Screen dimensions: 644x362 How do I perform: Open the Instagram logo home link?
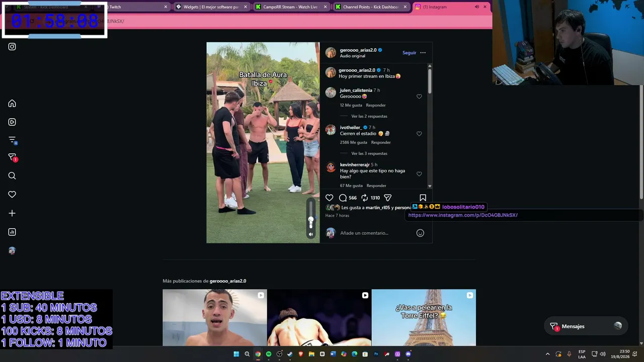[12, 47]
